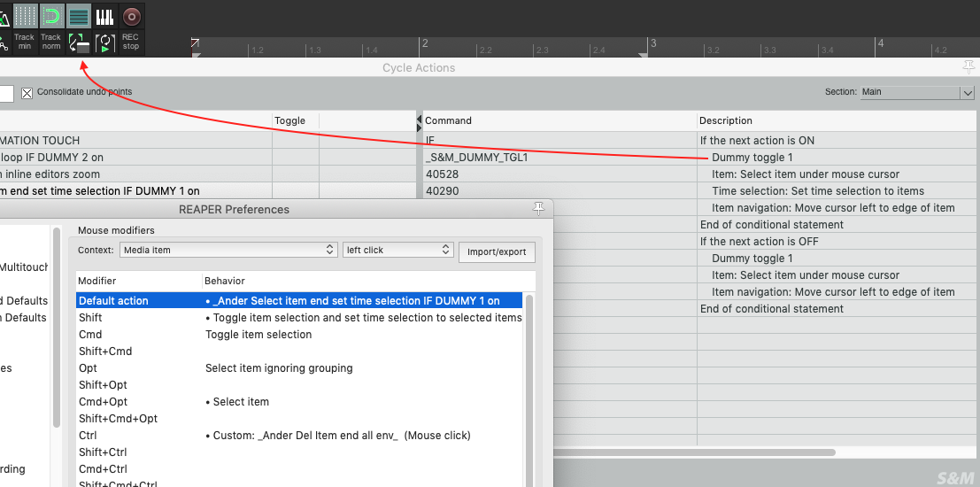The width and height of the screenshot is (980, 487).
Task: Select the Default action modifier row
Action: click(299, 301)
